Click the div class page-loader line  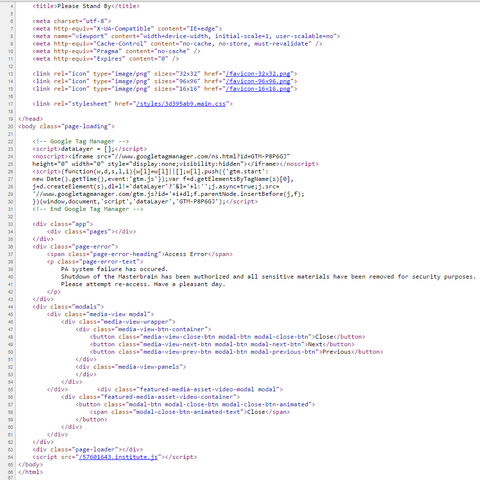(x=88, y=449)
